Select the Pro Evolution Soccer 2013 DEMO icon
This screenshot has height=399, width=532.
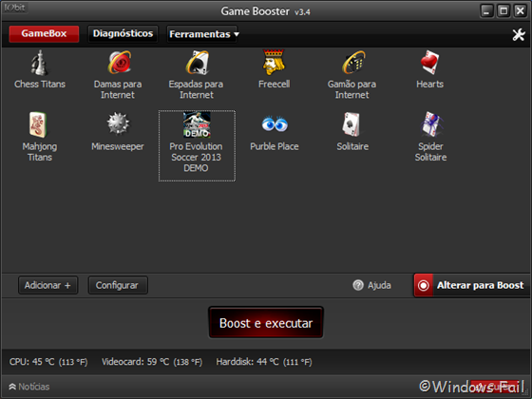(197, 124)
